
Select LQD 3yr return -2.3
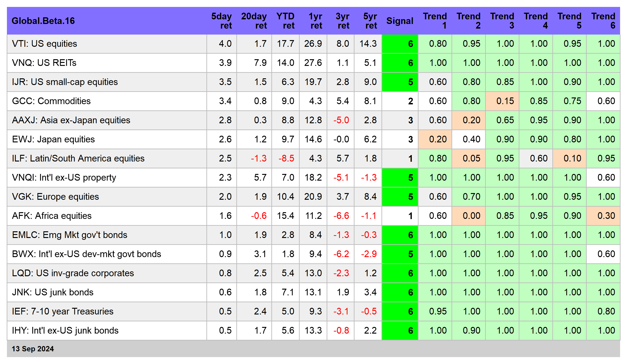pos(341,273)
